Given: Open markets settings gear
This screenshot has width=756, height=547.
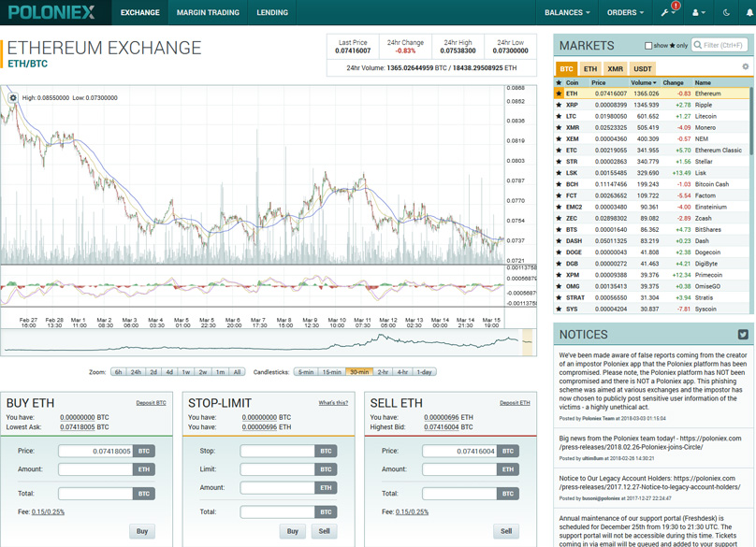Looking at the screenshot, I should (x=745, y=66).
